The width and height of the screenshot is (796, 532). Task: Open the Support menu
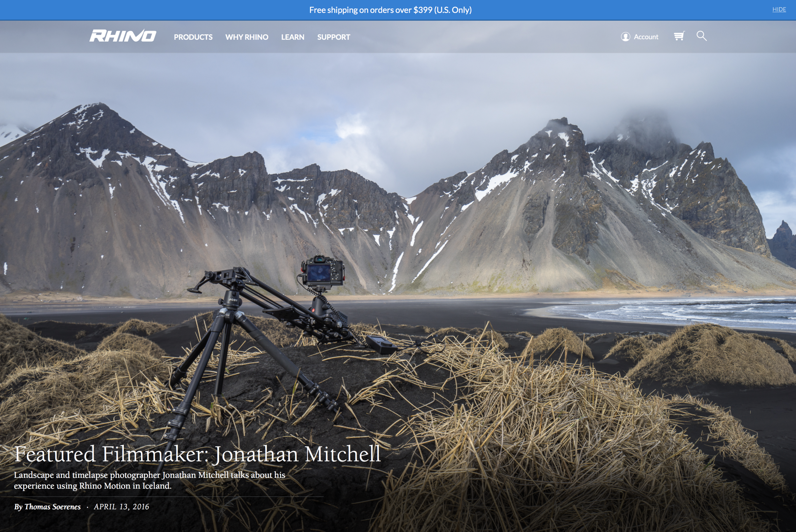[x=333, y=37]
